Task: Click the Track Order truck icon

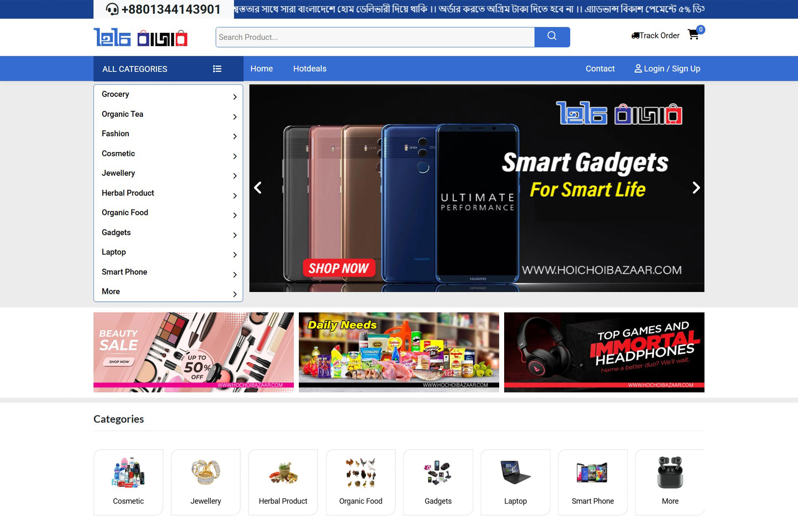Action: [635, 36]
